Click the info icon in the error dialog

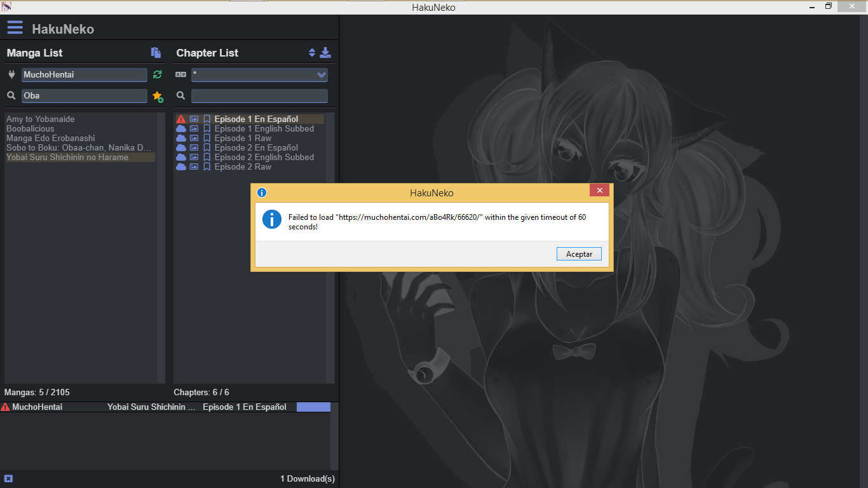(272, 220)
